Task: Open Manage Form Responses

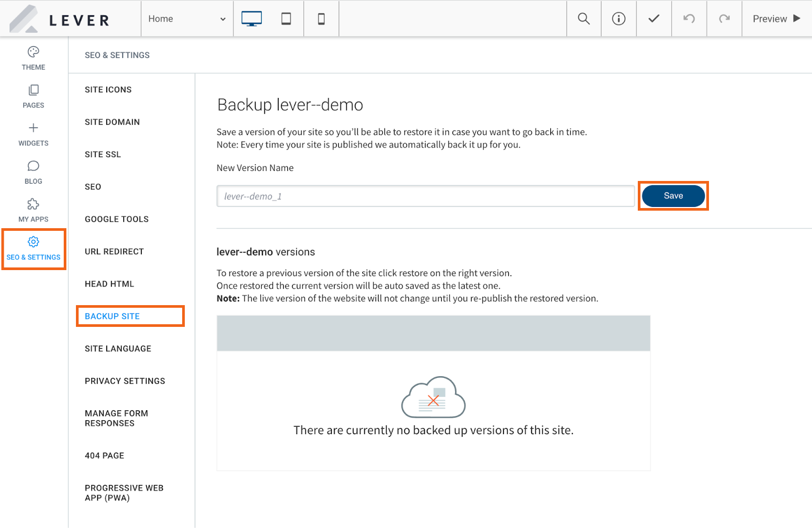Action: 116,418
